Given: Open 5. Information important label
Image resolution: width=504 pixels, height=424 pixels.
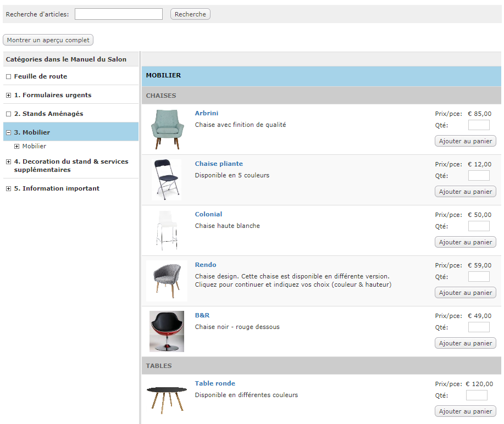Looking at the screenshot, I should (x=57, y=188).
